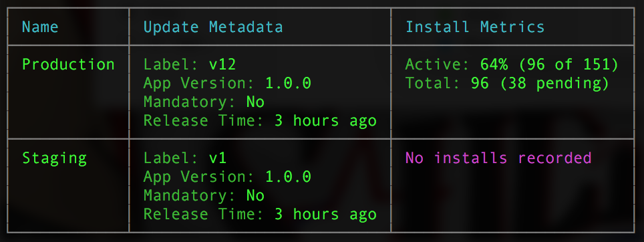Viewport: 644px width, 242px height.
Task: Click Staging Mandatory: No line
Action: tap(204, 196)
